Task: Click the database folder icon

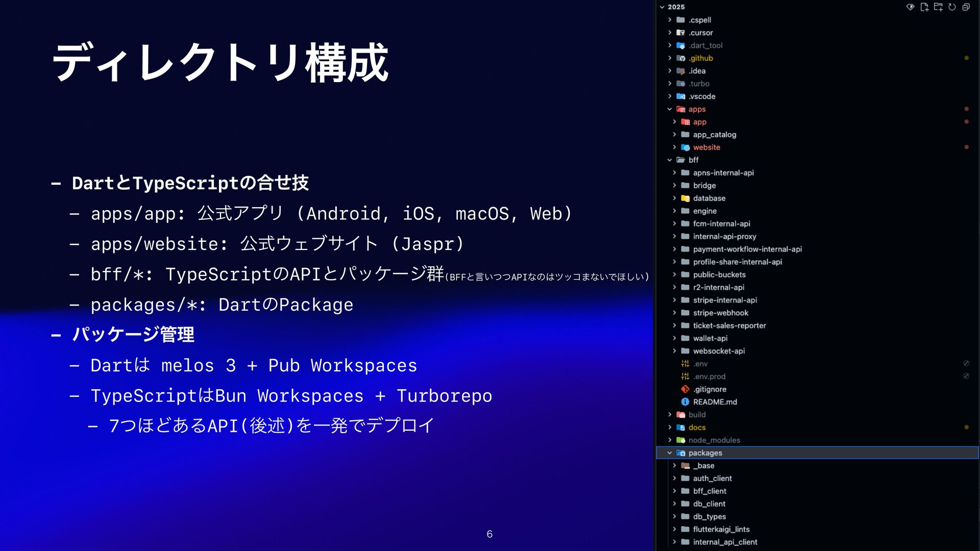Action: (x=685, y=198)
